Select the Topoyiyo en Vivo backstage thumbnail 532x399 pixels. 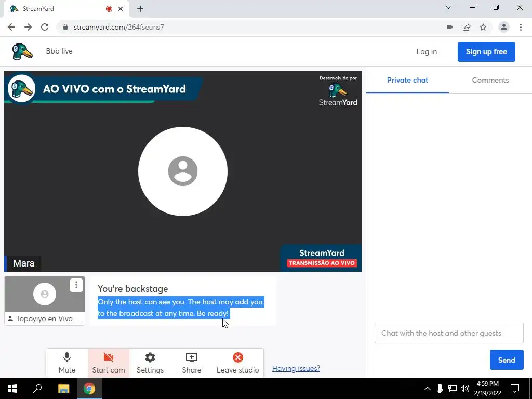45,301
